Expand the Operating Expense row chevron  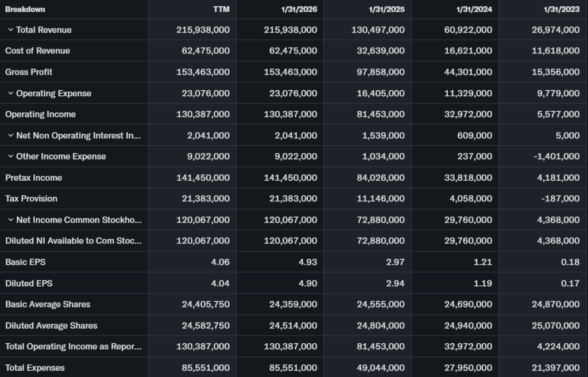pos(10,94)
